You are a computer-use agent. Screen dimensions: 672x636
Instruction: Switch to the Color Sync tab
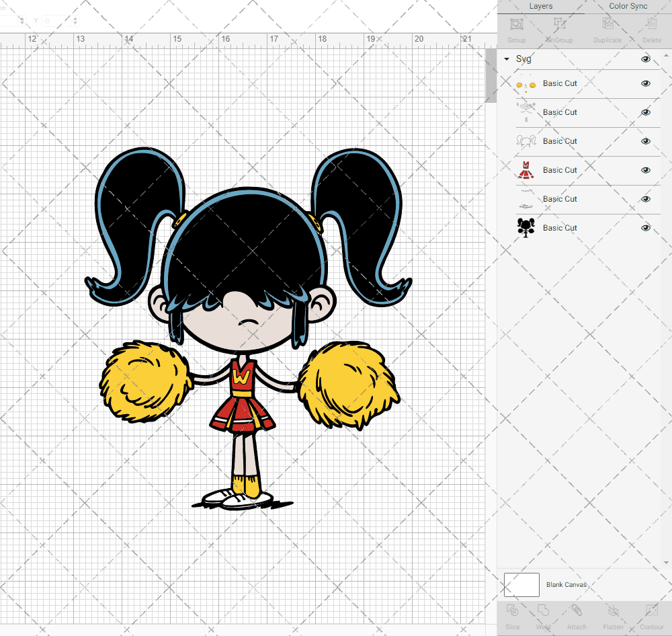(628, 6)
